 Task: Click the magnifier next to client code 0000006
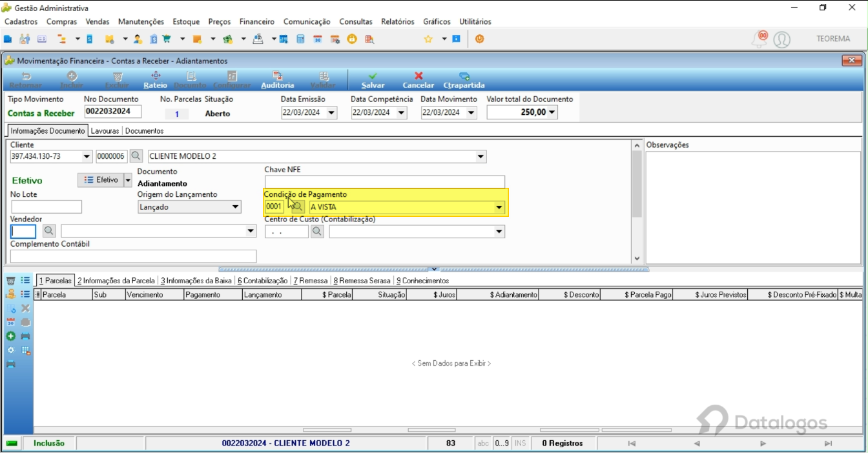click(x=136, y=156)
